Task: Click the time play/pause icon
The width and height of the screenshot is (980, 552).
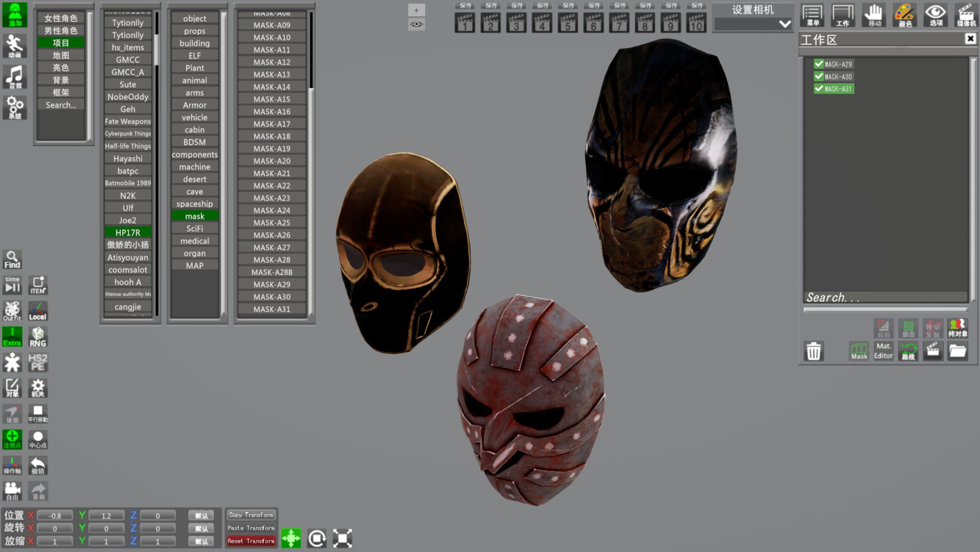Action: point(12,285)
